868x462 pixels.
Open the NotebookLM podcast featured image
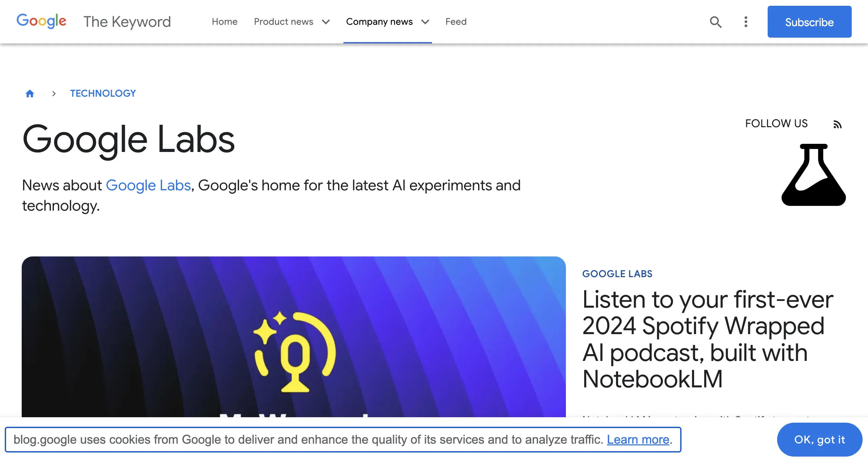point(294,336)
